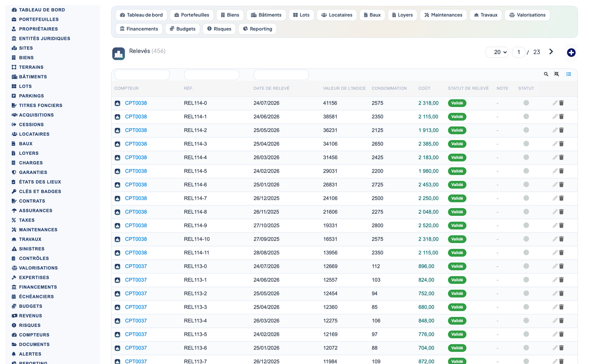The image size is (589, 364).
Task: Open Clés et badges in sidebar
Action: (x=40, y=191)
